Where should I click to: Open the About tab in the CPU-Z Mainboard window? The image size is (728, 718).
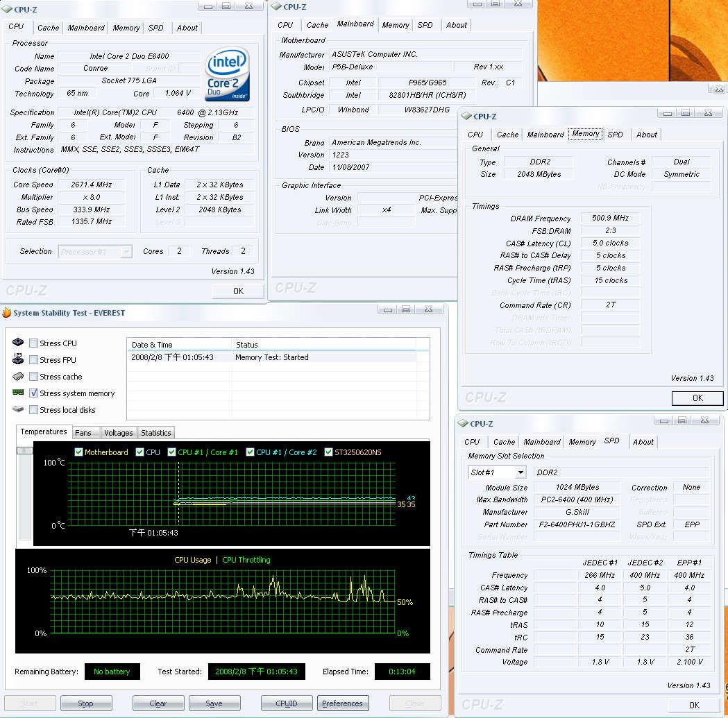tap(457, 25)
